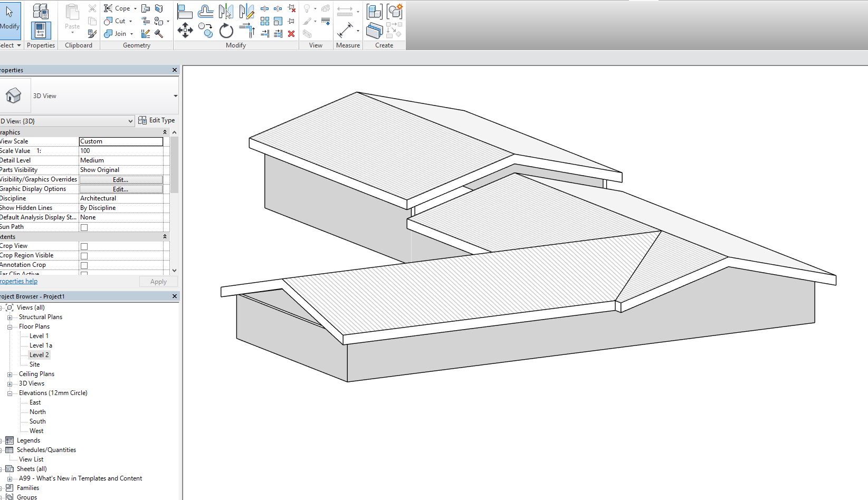Select the Array tool
The height and width of the screenshot is (500, 868).
(x=265, y=21)
